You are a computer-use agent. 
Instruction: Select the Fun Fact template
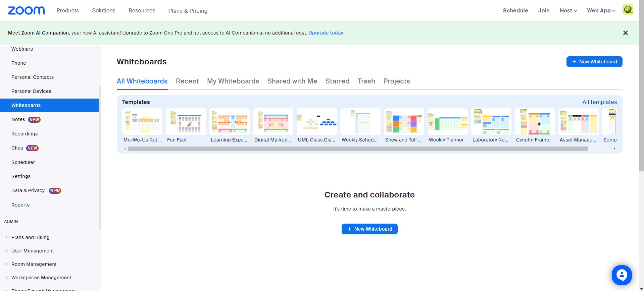[x=186, y=126]
